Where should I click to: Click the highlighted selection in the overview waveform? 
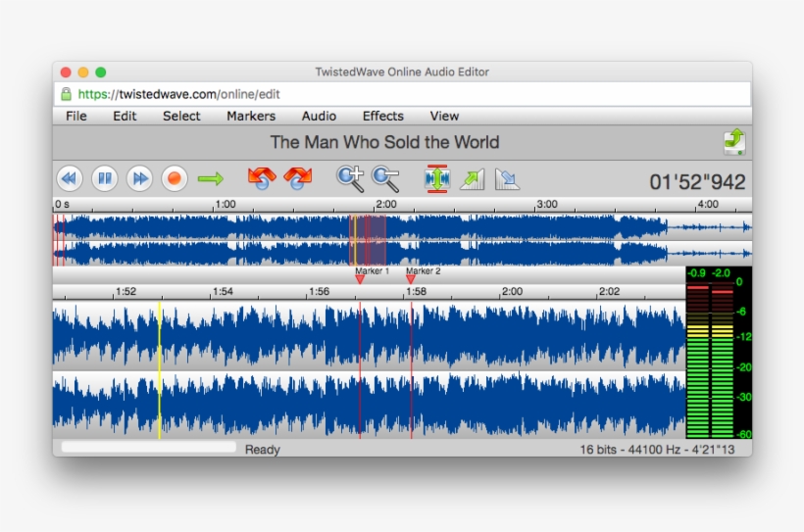(368, 240)
